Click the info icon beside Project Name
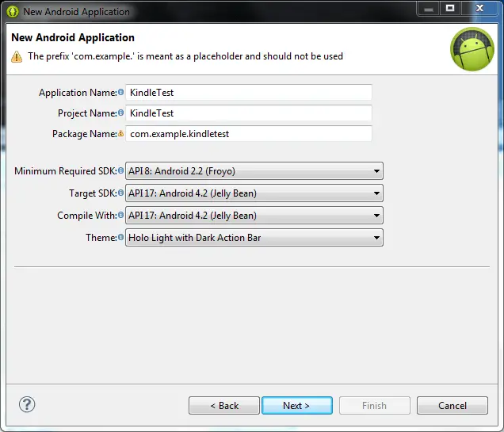Viewport: 504px width, 432px height. point(121,113)
